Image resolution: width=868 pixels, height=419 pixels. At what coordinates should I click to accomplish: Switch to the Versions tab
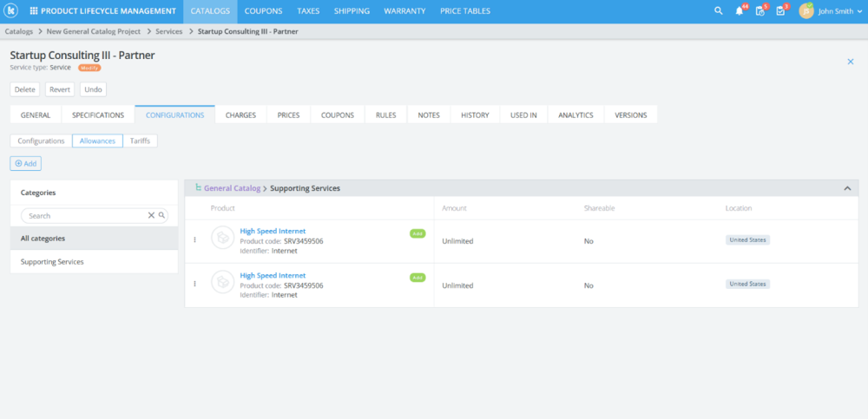[x=630, y=115]
